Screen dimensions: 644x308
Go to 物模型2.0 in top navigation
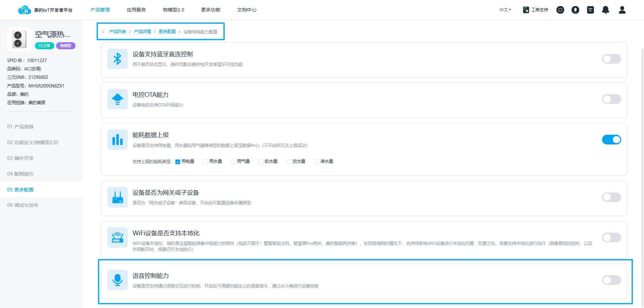[x=173, y=10]
